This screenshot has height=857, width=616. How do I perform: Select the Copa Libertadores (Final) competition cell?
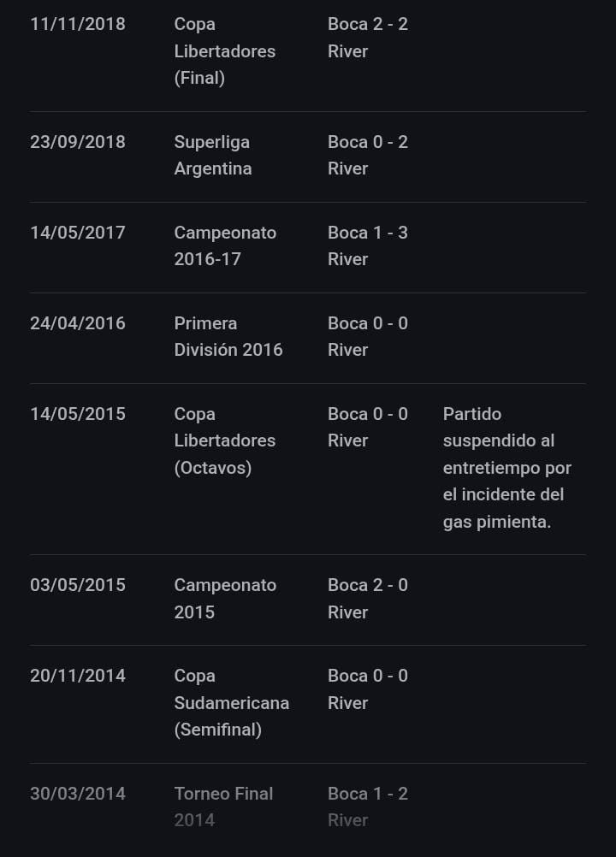[224, 51]
